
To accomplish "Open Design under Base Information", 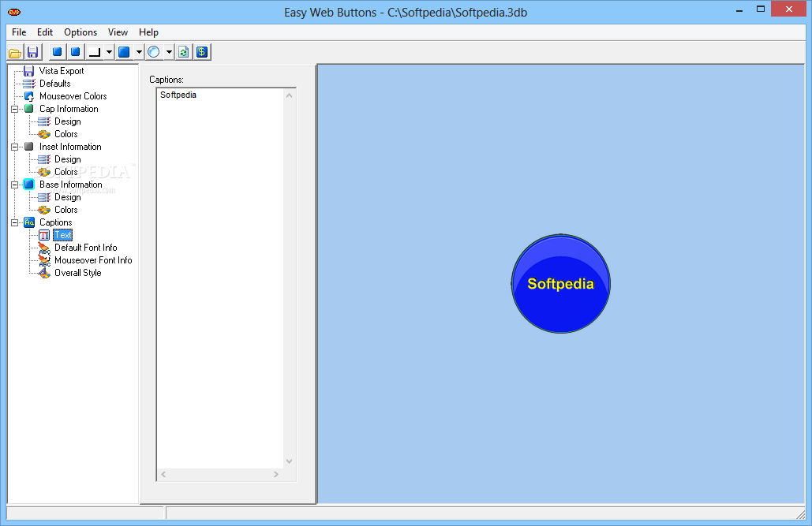I will coord(68,196).
